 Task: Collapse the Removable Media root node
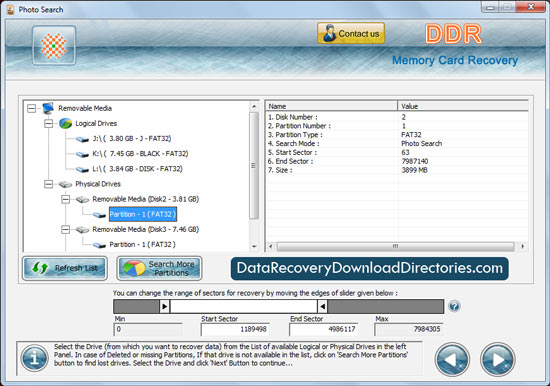32,108
